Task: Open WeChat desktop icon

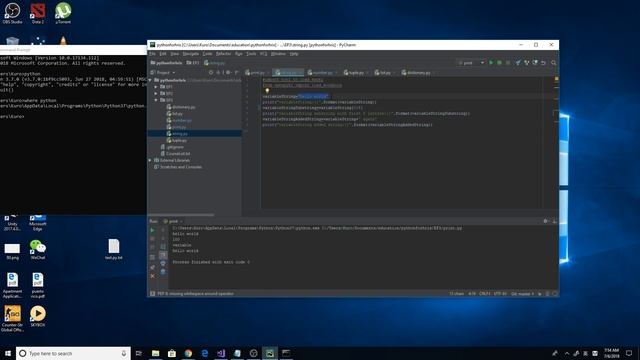Action: point(38,250)
